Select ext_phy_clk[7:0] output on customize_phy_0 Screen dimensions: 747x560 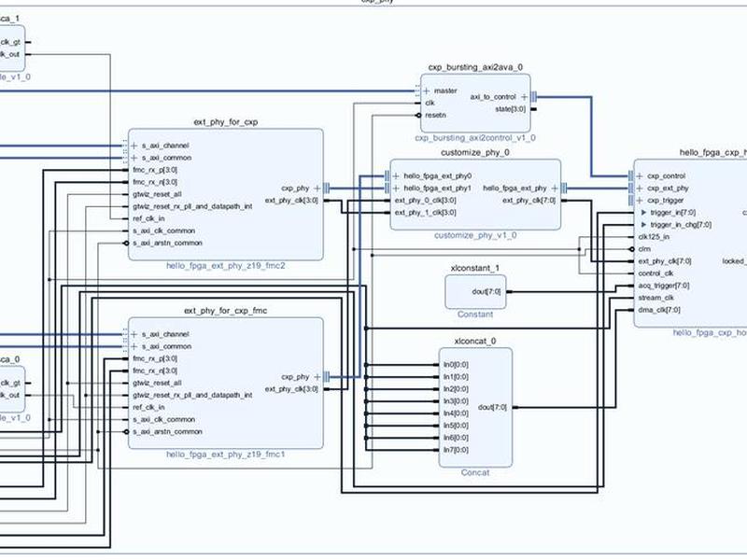coord(529,200)
